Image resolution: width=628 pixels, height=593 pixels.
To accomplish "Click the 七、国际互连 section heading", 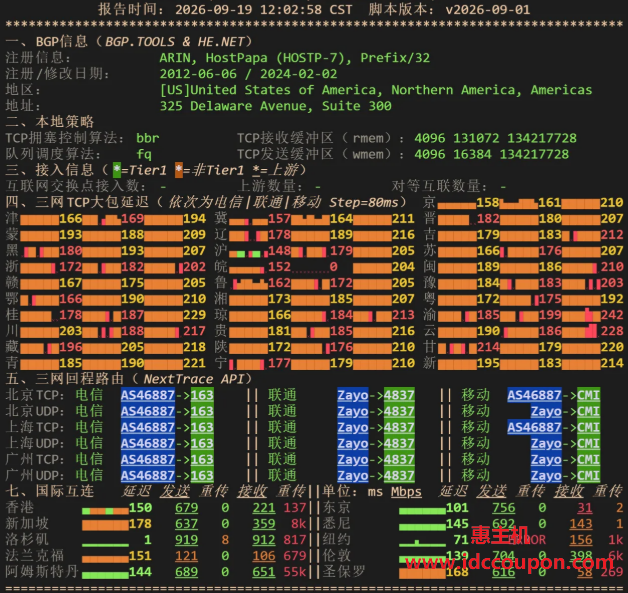I will pos(50,491).
